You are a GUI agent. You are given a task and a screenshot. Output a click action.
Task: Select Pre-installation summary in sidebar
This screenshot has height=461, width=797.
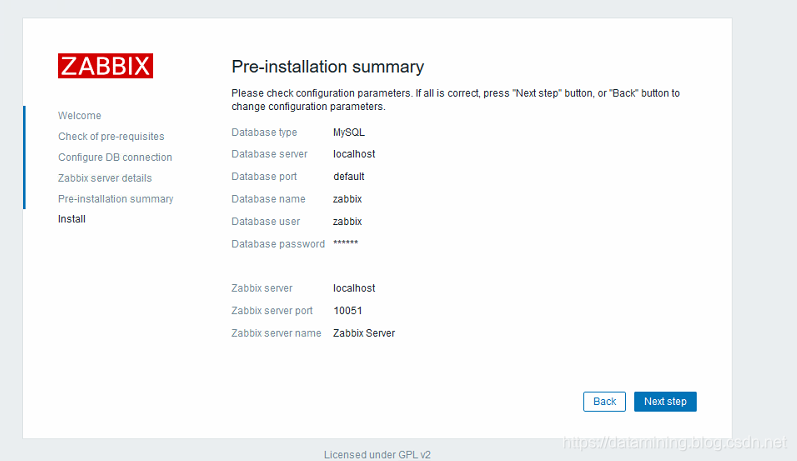click(x=115, y=199)
